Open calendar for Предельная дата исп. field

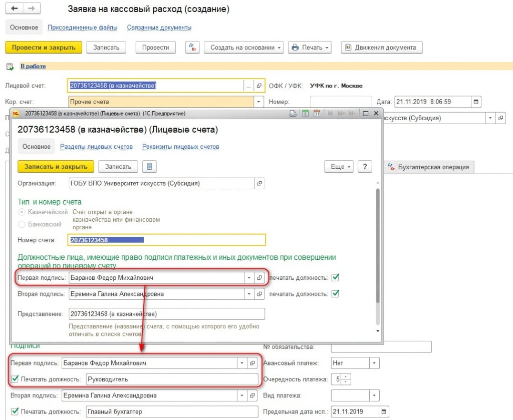(x=384, y=411)
